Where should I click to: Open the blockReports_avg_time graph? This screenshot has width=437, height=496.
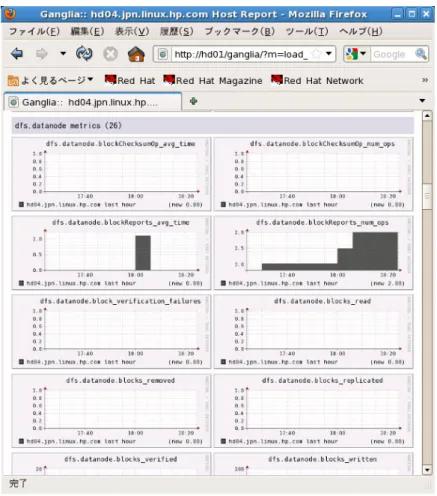(x=111, y=252)
